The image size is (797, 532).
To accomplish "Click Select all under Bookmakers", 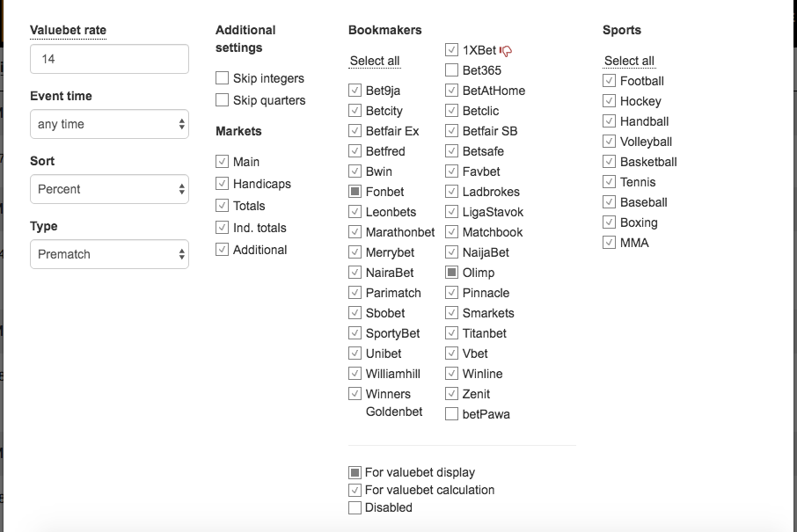I will (375, 61).
